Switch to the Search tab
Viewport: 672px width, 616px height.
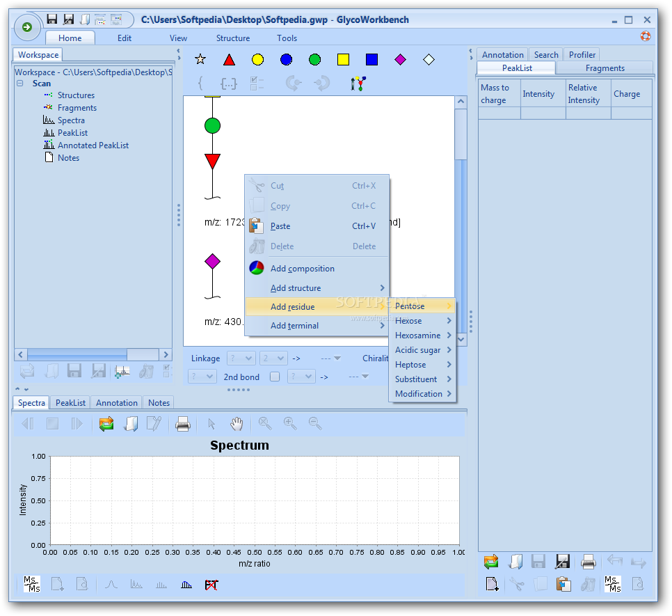(x=546, y=54)
